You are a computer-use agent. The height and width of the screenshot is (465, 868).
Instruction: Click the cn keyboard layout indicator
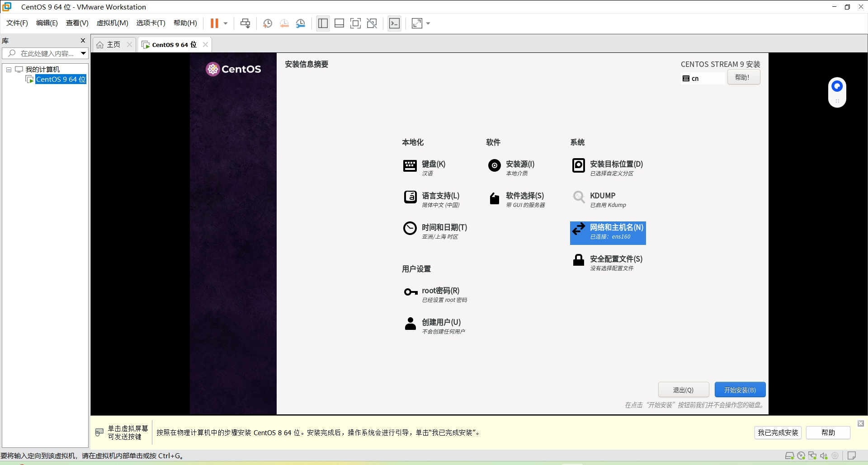point(703,78)
